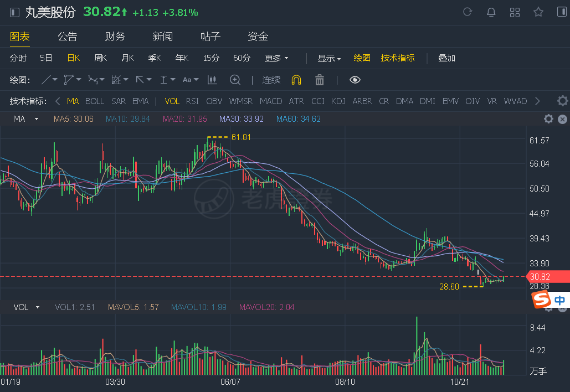
Task: Delete drawings with the trash icon
Action: coord(320,80)
